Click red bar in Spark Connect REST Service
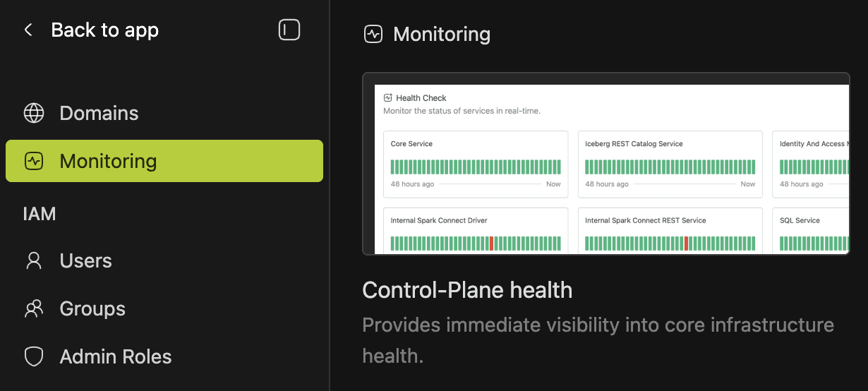Screen dimensions: 868x391 pos(686,243)
